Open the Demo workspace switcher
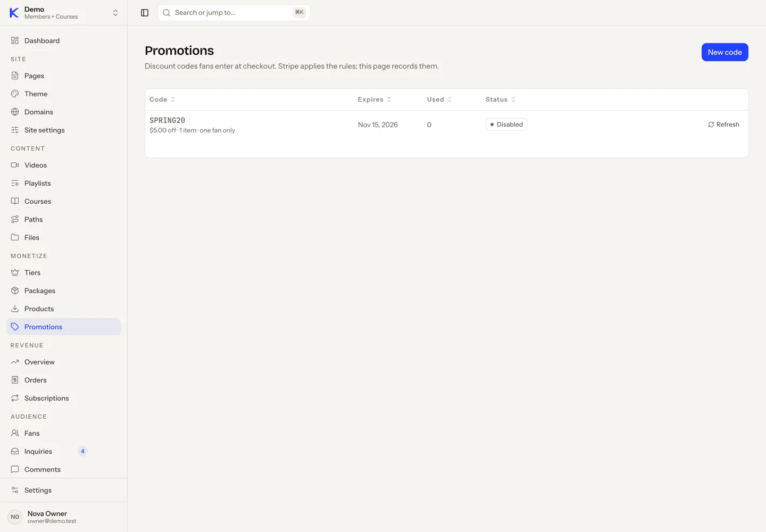The width and height of the screenshot is (766, 532). tap(64, 13)
